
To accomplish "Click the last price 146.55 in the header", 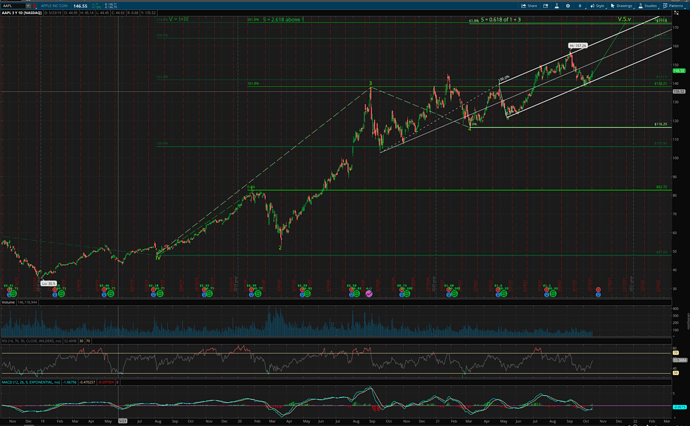I will (x=80, y=6).
